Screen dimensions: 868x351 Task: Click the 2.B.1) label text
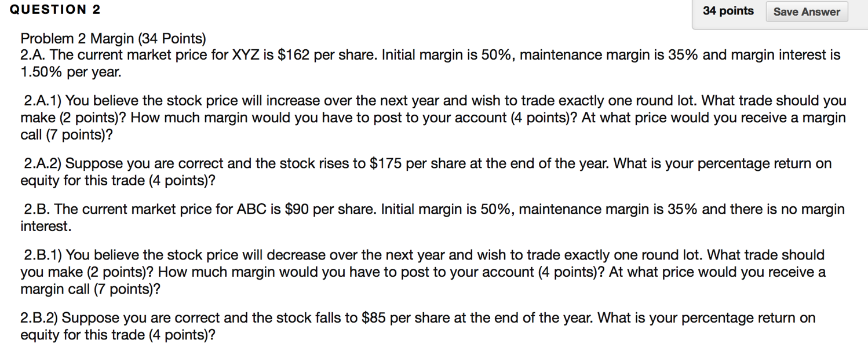coord(43,255)
